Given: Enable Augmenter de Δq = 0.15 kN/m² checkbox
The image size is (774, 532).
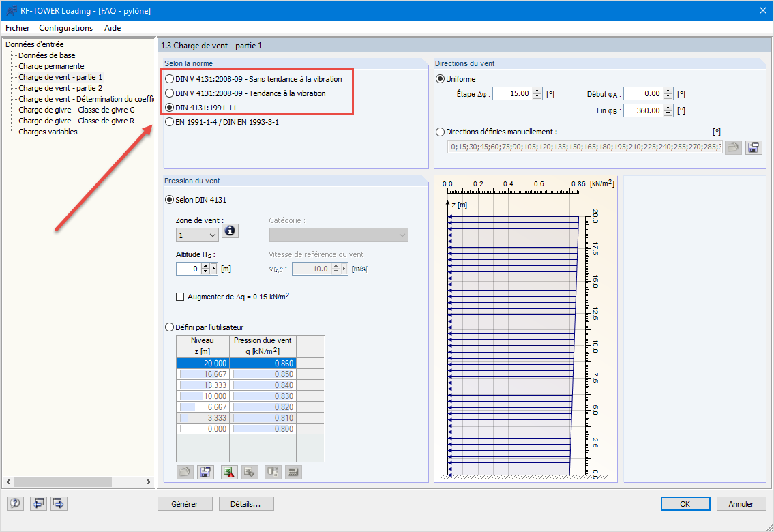Looking at the screenshot, I should (x=180, y=297).
